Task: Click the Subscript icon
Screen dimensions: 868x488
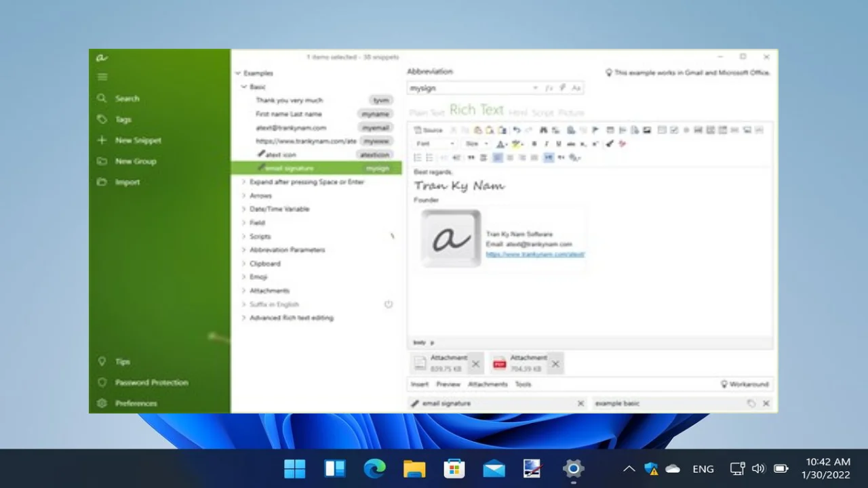Action: click(583, 144)
